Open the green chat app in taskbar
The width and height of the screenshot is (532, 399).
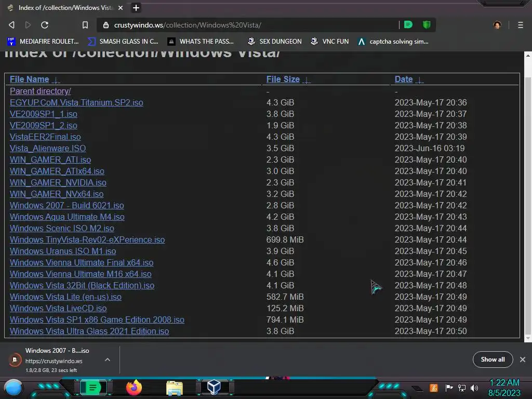pos(93,387)
